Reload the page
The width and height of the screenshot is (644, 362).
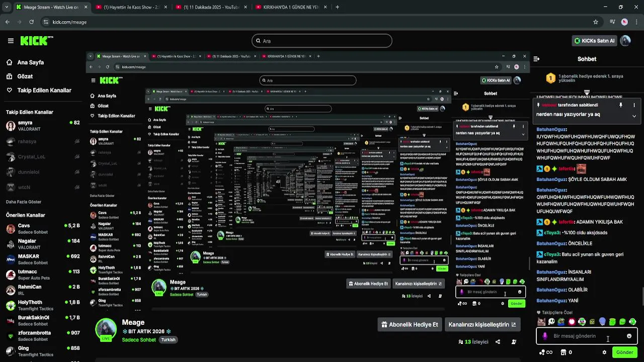coord(32,22)
